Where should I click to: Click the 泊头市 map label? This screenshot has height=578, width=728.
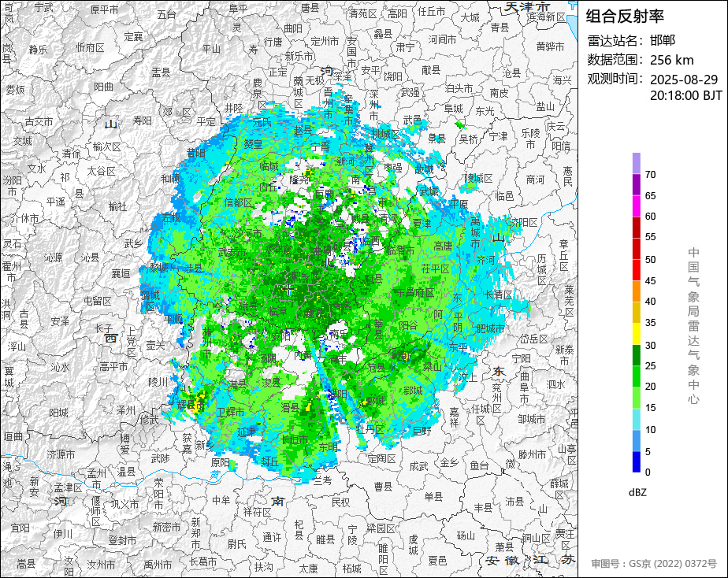point(459,88)
